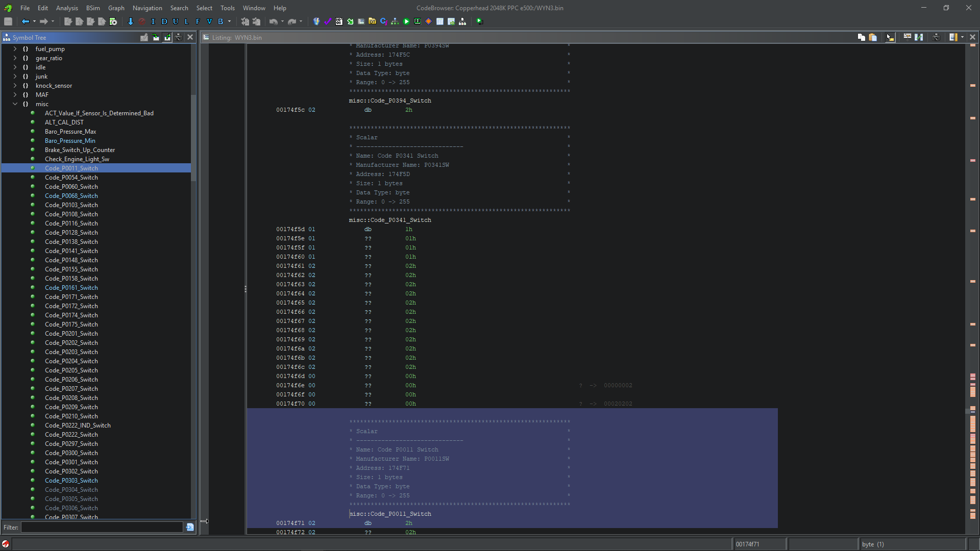Click the blue down-arrow navigation direction icon
Screen dimensions: 980x551
(x=131, y=21)
